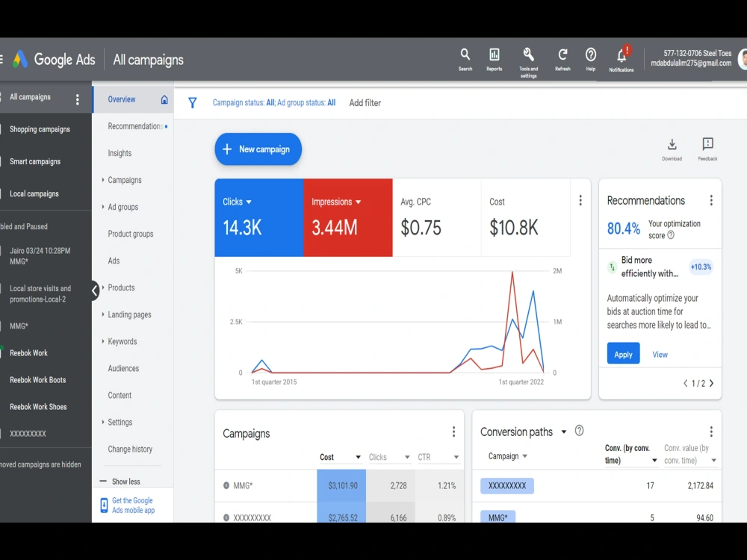The width and height of the screenshot is (747, 560).
Task: Click the Avg. CPC scorecard
Action: pos(436,217)
